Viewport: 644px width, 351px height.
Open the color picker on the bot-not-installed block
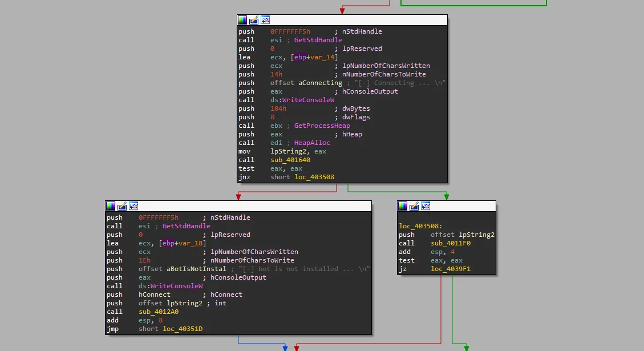[x=111, y=206]
